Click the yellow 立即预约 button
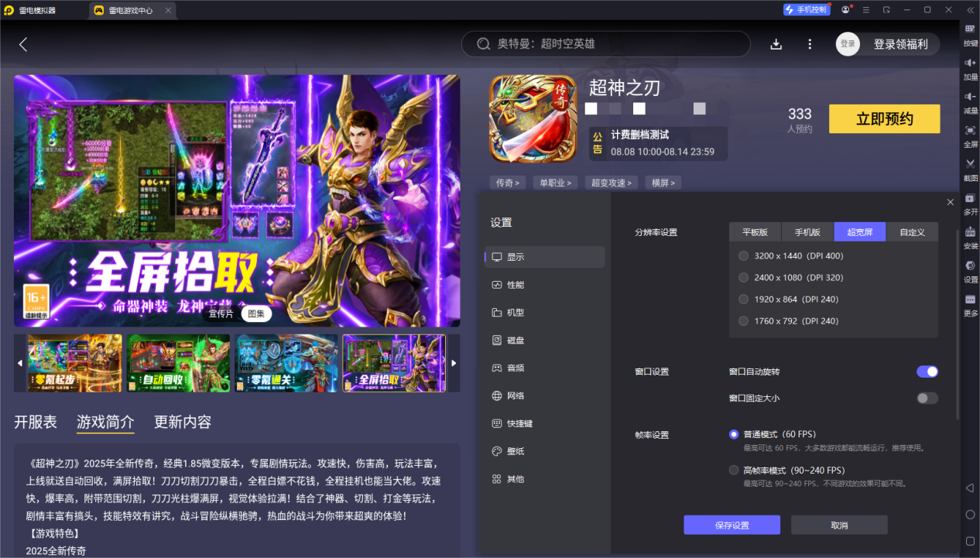 (884, 119)
